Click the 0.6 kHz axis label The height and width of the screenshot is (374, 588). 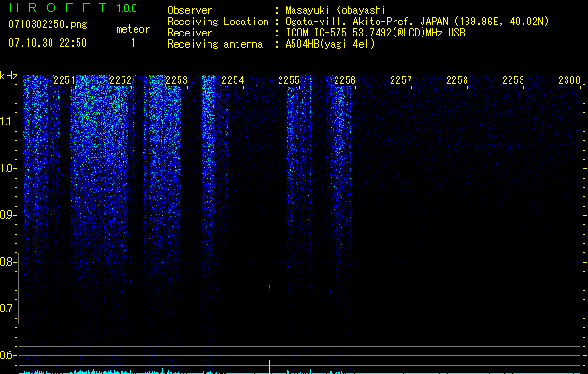point(7,355)
